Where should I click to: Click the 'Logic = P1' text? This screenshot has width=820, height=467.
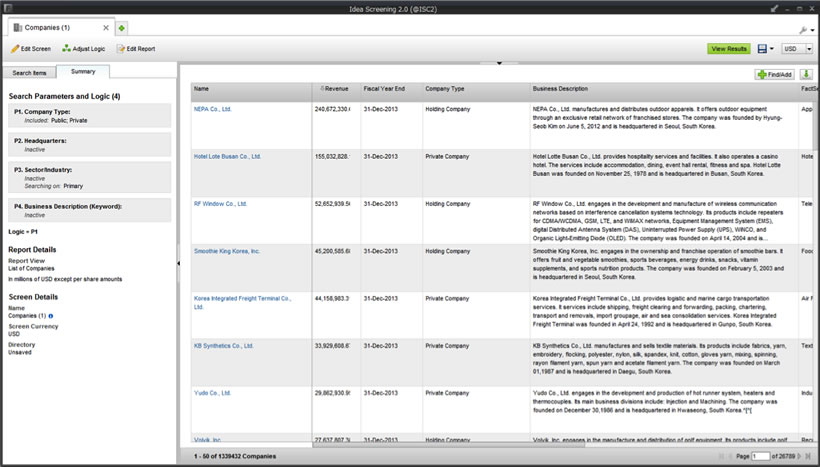[x=23, y=232]
